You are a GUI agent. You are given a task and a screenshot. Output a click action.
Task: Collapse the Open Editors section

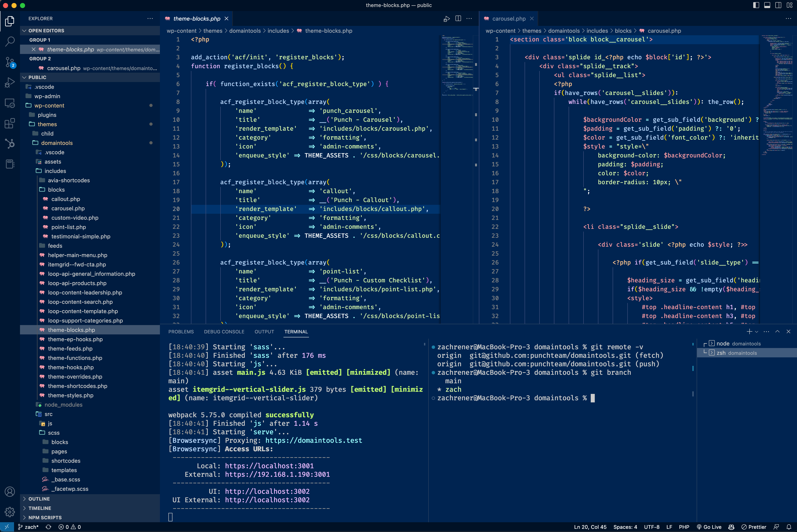[x=90, y=31]
